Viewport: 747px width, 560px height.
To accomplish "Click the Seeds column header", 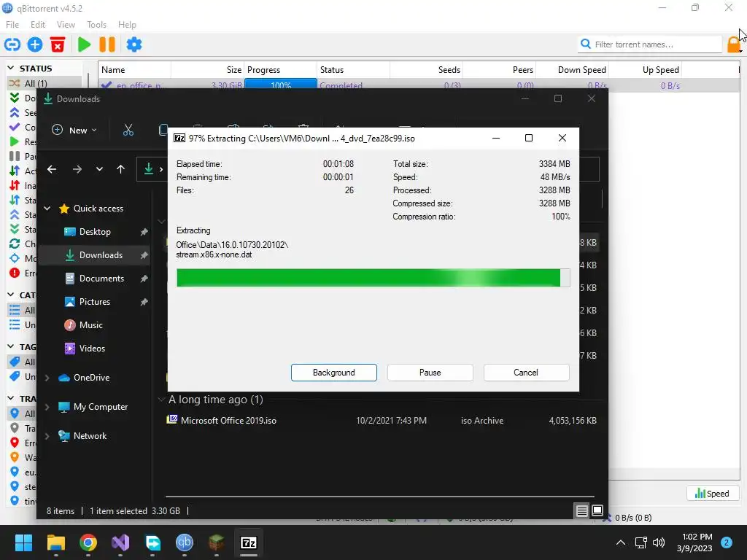I will click(x=426, y=69).
